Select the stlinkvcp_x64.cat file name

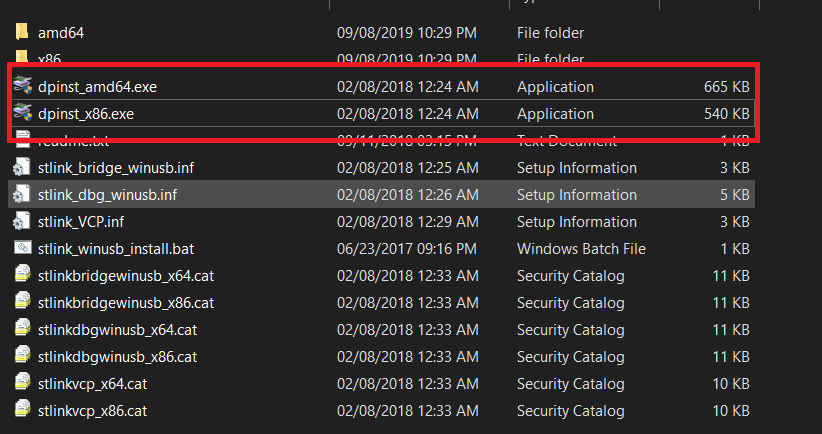click(94, 384)
